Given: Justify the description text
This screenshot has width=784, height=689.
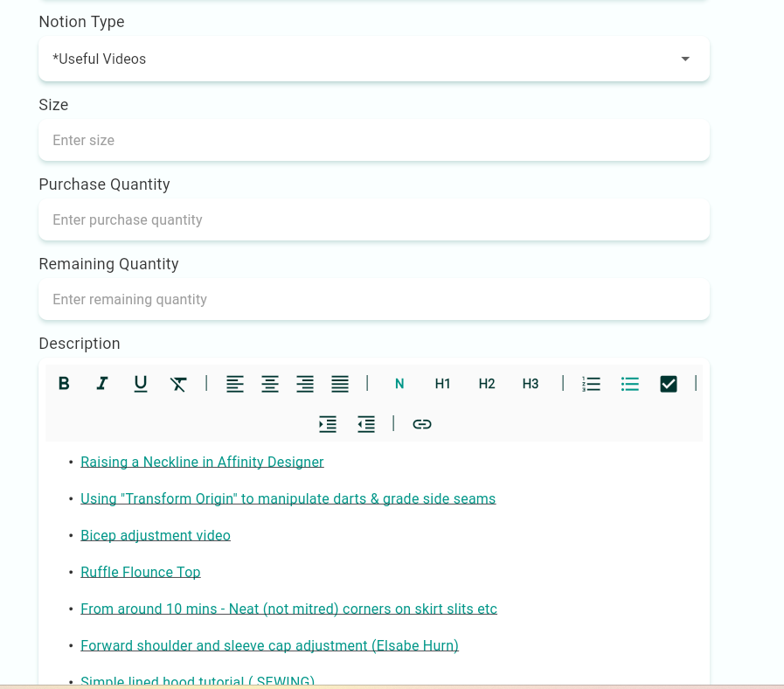Looking at the screenshot, I should (x=340, y=384).
